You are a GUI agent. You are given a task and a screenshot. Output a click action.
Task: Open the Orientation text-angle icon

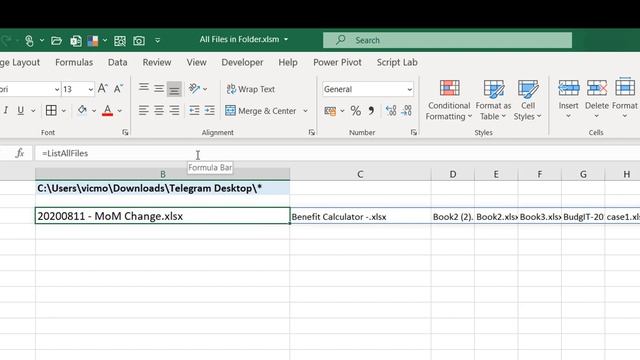[x=194, y=89]
